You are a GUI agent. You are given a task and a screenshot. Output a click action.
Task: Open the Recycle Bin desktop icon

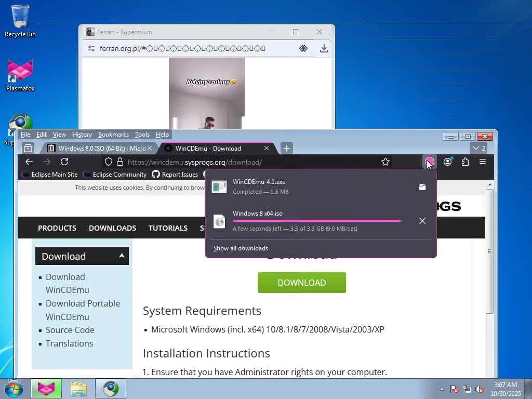[x=20, y=21]
